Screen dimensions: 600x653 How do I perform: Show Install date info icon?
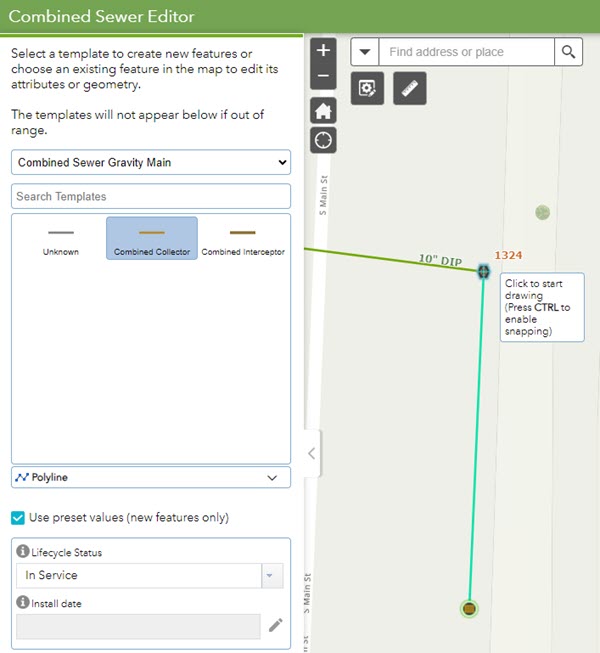point(22,602)
